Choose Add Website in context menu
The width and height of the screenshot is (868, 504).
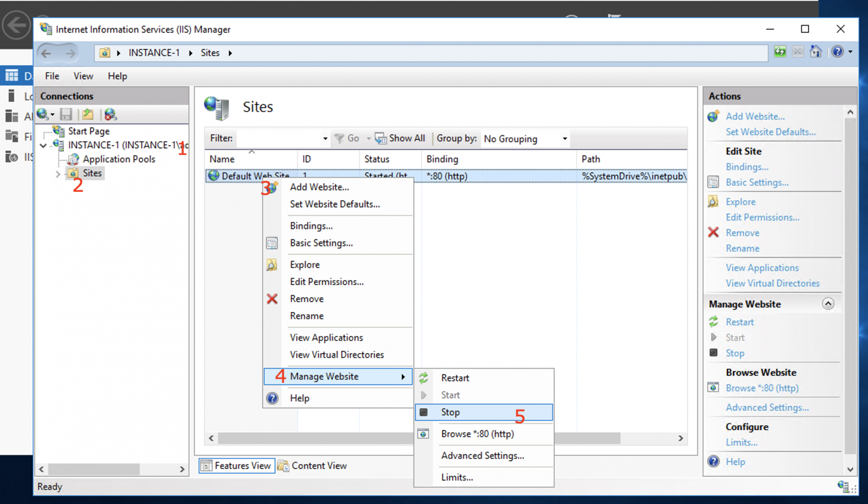coord(319,187)
